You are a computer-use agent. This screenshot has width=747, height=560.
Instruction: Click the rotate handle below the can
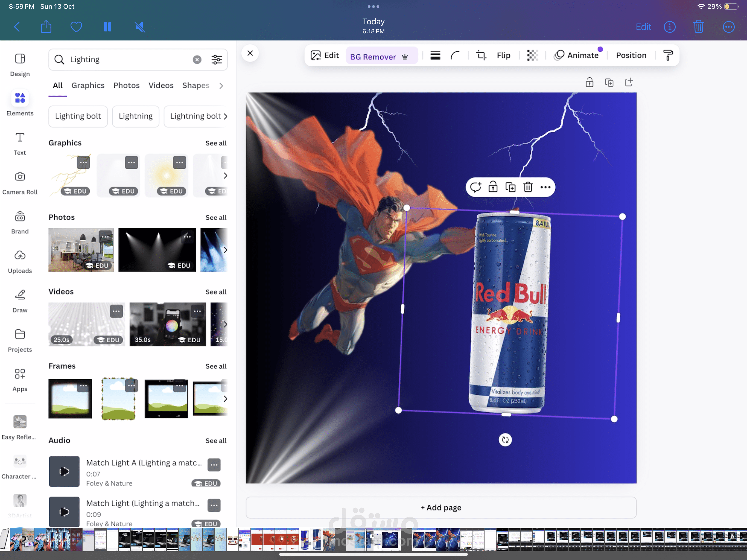505,439
